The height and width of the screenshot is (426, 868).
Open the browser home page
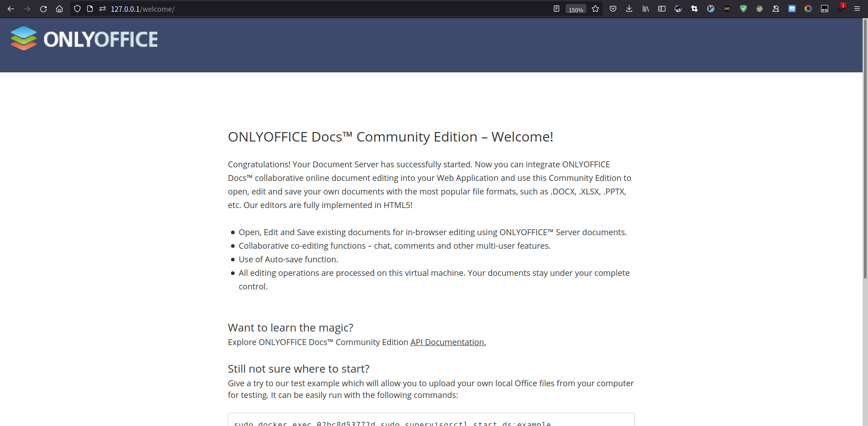(59, 9)
